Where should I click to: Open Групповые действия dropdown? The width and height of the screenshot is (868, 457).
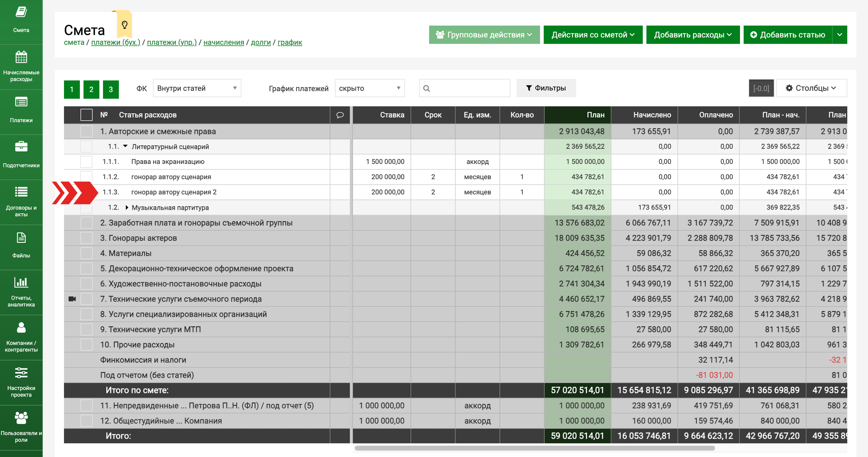pos(484,35)
